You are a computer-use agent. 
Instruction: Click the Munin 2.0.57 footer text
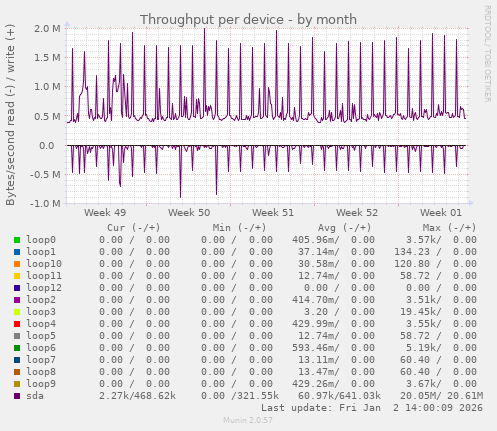pos(248,420)
